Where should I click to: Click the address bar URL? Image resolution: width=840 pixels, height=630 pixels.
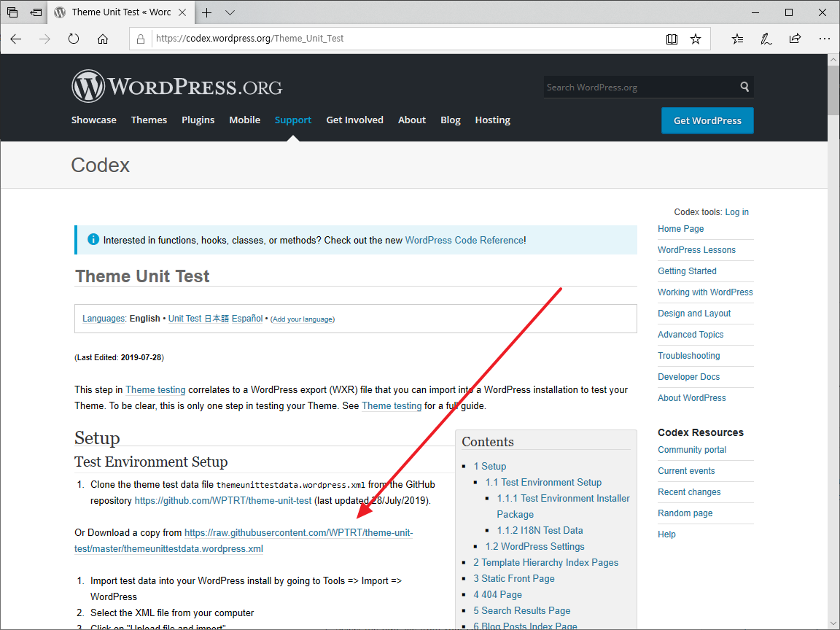coord(249,39)
